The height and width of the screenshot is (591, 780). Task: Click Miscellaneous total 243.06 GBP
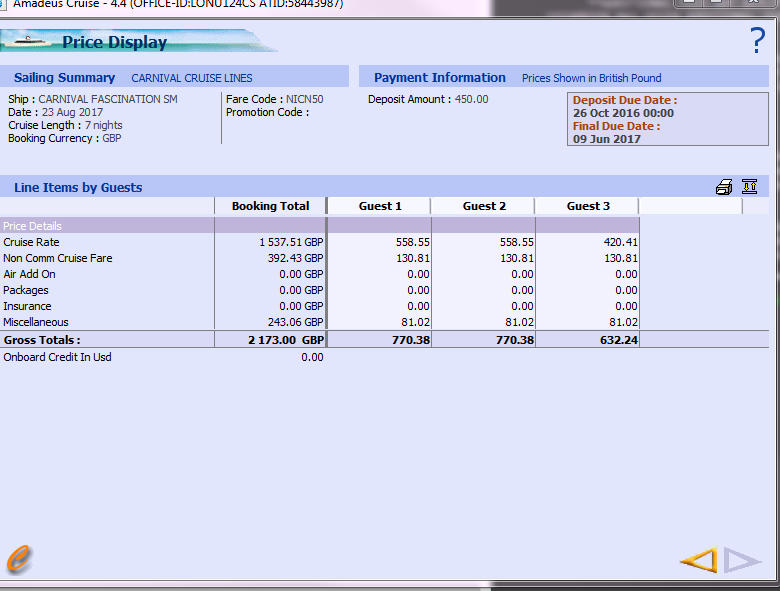tap(295, 322)
